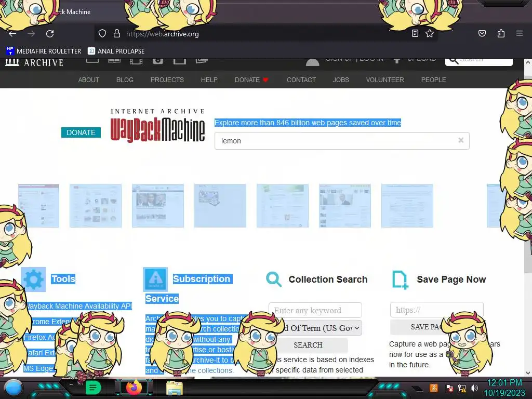Open the MEDIAFIRE ROULETTER bookmark
The image size is (532, 399).
pos(44,51)
